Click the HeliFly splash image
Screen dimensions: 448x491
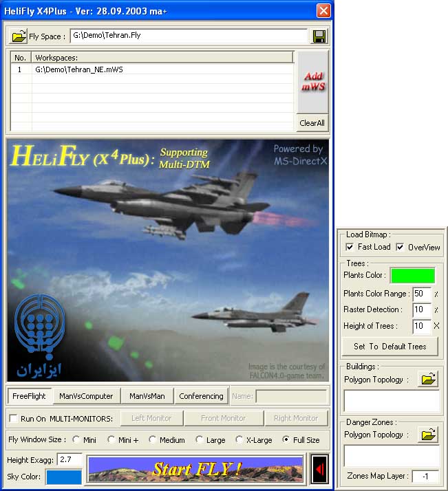pyautogui.click(x=168, y=261)
